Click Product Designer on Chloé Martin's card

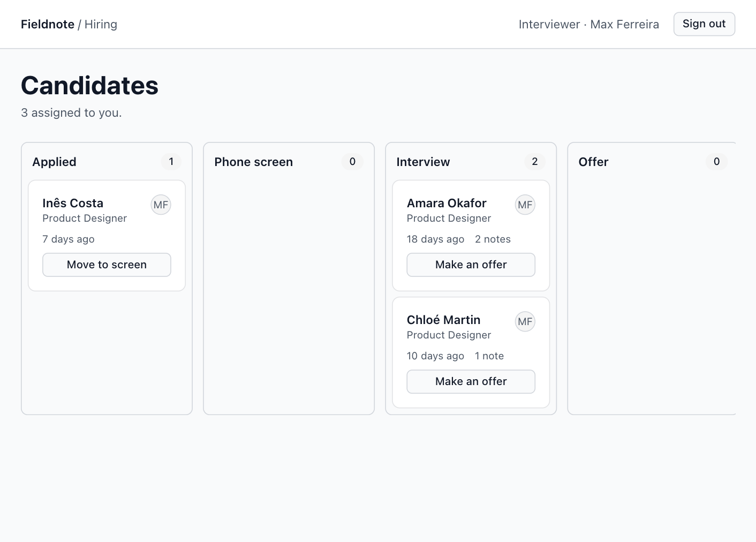pos(449,335)
